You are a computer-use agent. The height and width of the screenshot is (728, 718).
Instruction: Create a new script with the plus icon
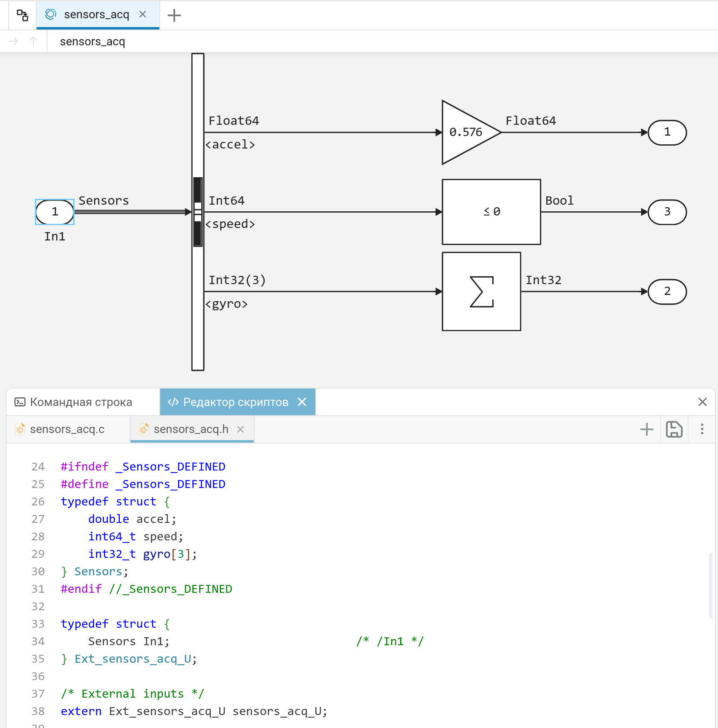(646, 429)
